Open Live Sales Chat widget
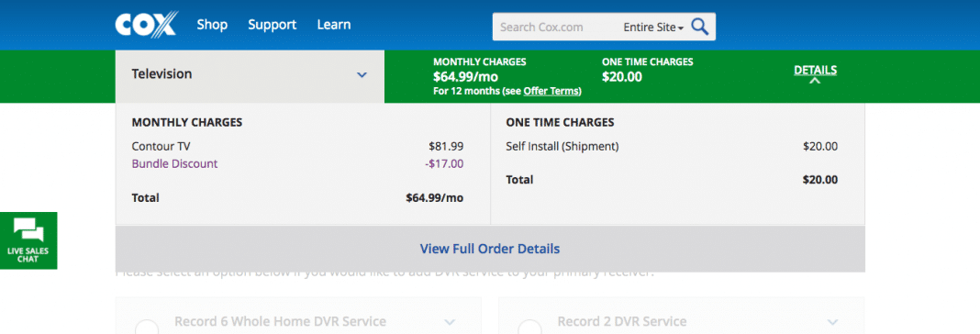The height and width of the screenshot is (334, 980). coord(28,240)
